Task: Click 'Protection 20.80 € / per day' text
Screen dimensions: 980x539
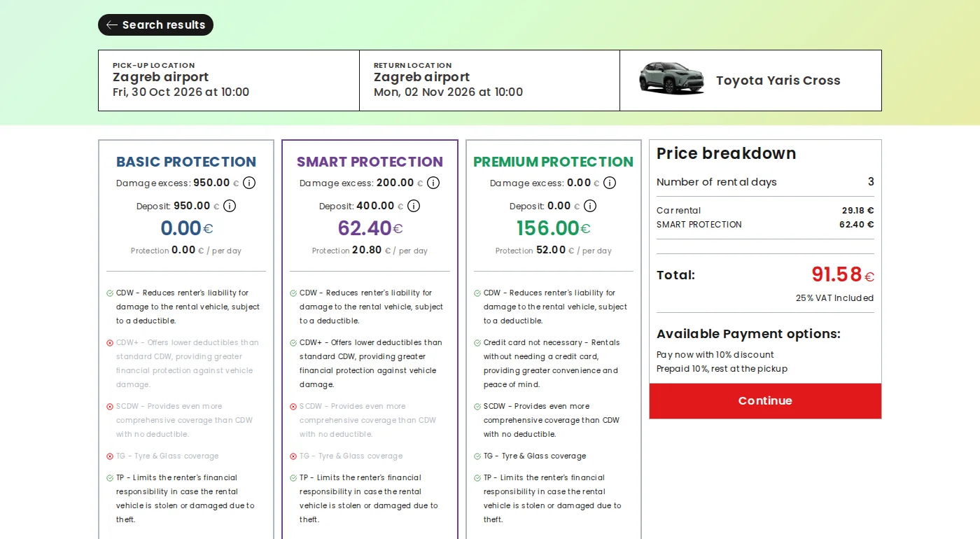Action: (x=370, y=251)
